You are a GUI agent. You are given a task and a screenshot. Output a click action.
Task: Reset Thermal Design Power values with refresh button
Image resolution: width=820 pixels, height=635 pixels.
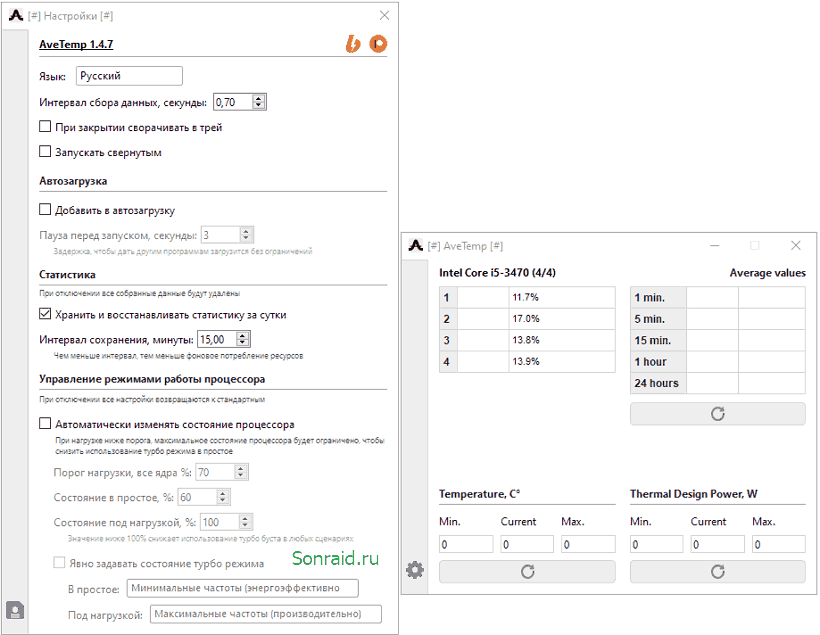click(x=718, y=571)
